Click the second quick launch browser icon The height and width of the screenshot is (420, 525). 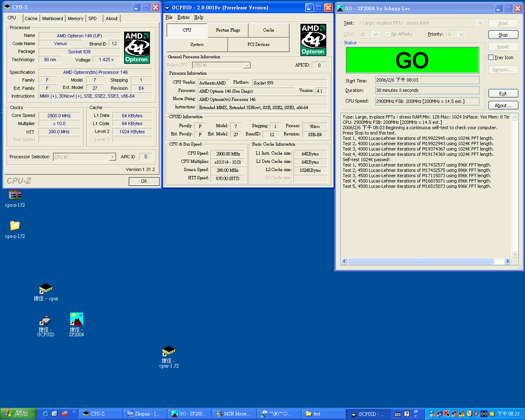click(55, 414)
